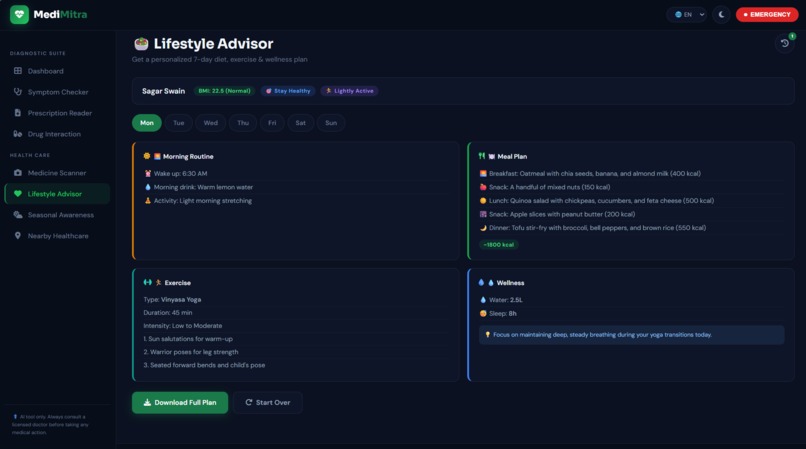Switch to the Fri day tab
Screen dimensions: 806x449
point(272,123)
